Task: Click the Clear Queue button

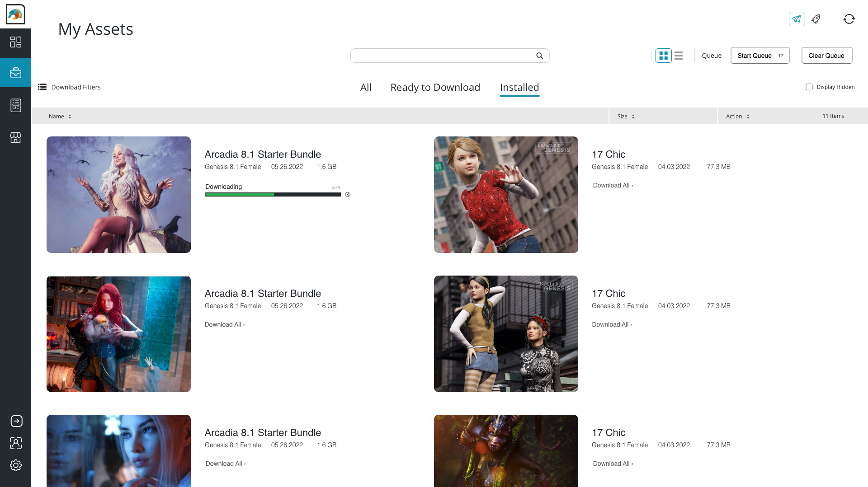Action: tap(827, 56)
